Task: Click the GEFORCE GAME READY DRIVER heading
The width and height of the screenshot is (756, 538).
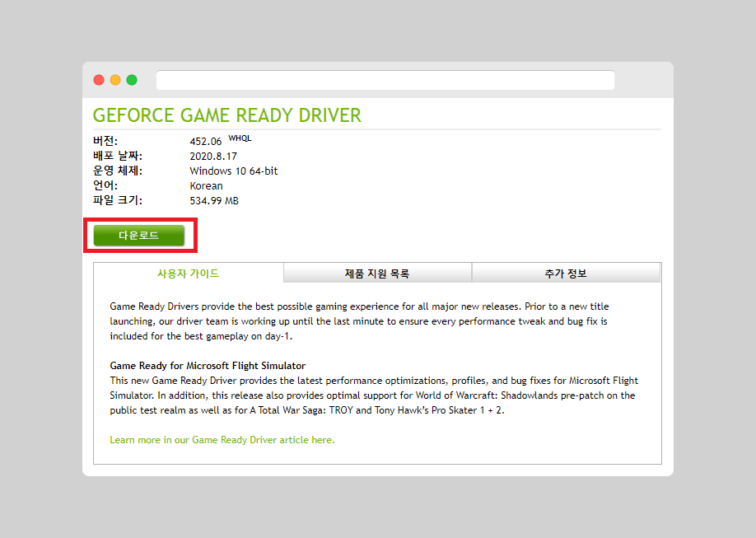Action: (x=227, y=115)
